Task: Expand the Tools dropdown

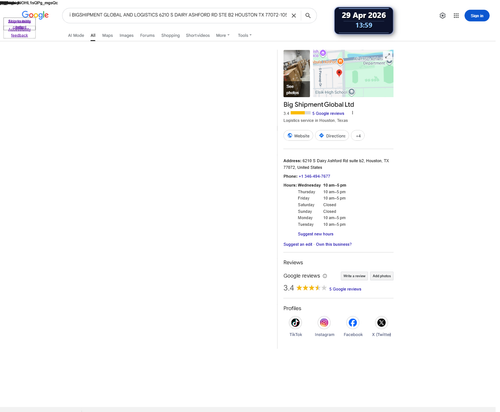Action: 245,35
